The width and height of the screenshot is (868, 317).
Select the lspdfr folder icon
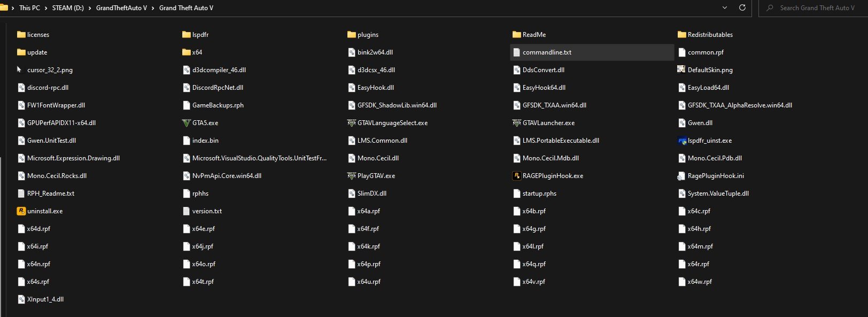click(186, 35)
